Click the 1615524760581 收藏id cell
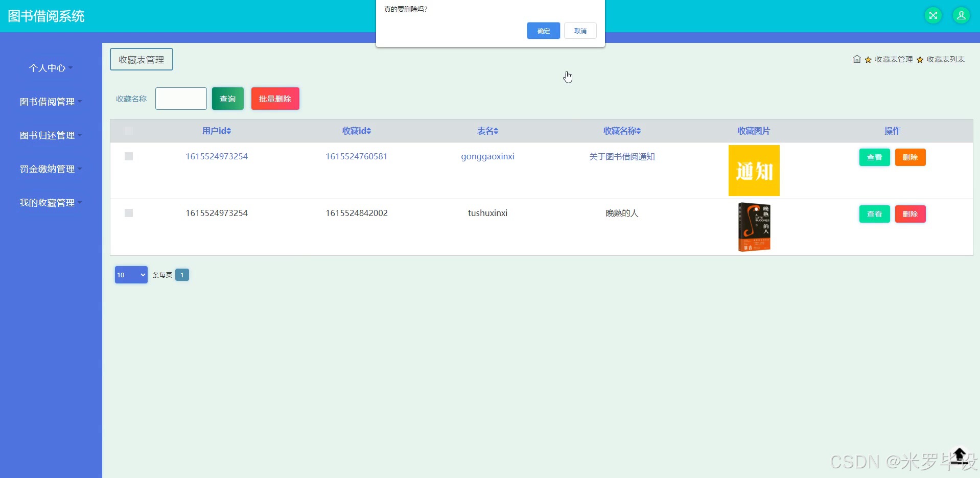980x478 pixels. pyautogui.click(x=357, y=156)
